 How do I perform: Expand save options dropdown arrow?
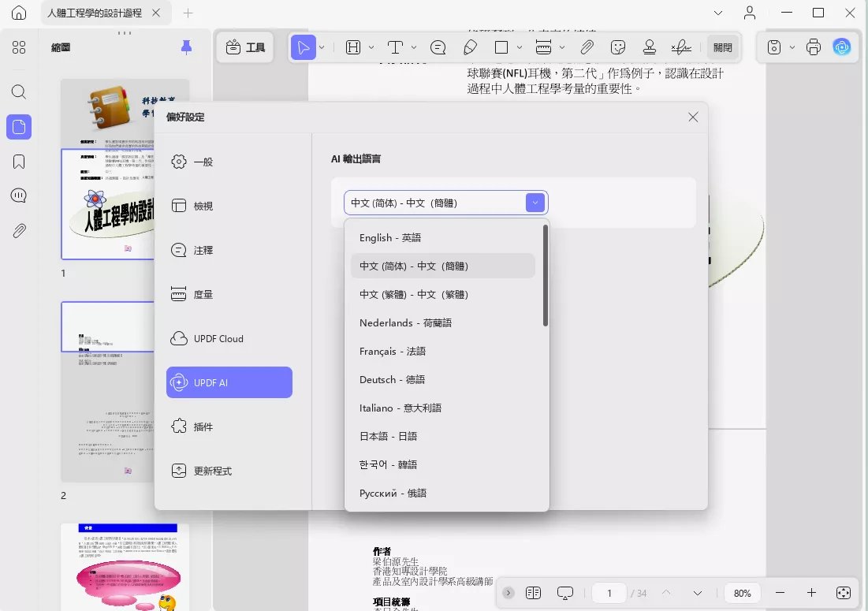[792, 47]
